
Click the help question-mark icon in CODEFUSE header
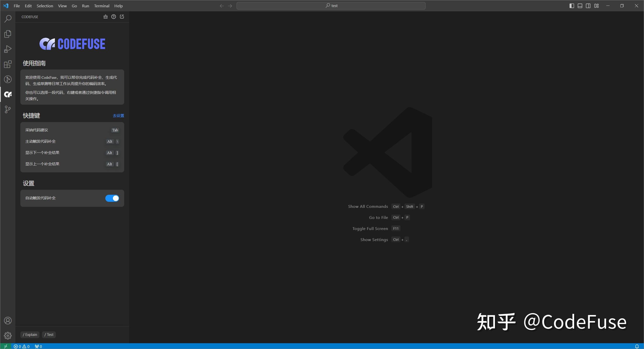114,17
